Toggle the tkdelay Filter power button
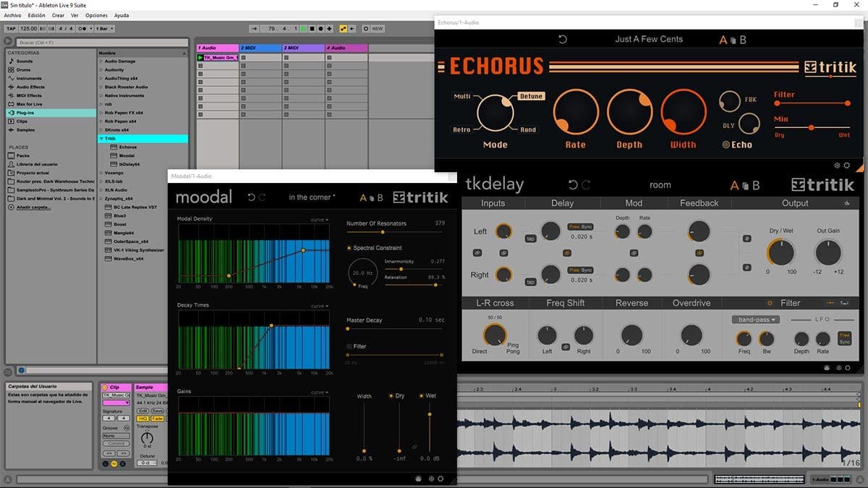868x488 pixels. click(x=769, y=303)
